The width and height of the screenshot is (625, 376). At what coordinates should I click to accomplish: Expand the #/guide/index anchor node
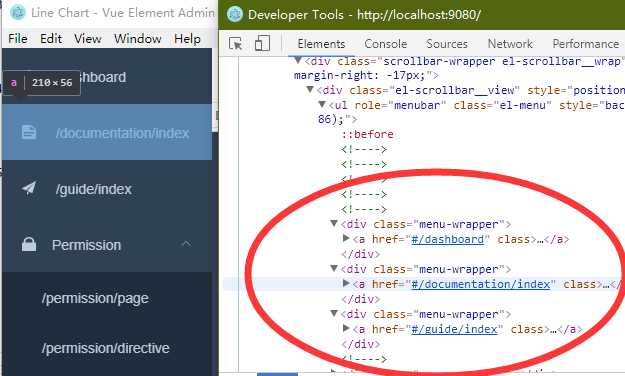pyautogui.click(x=346, y=328)
